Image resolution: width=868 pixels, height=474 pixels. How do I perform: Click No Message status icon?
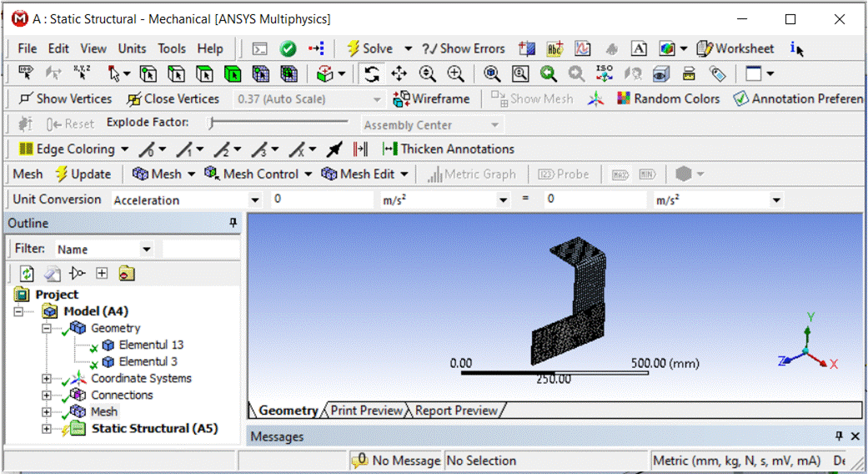coord(360,460)
